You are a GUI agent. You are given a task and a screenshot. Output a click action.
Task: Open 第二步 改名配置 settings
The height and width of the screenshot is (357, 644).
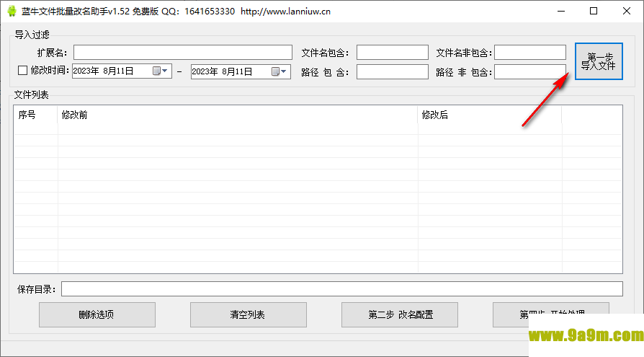(400, 314)
